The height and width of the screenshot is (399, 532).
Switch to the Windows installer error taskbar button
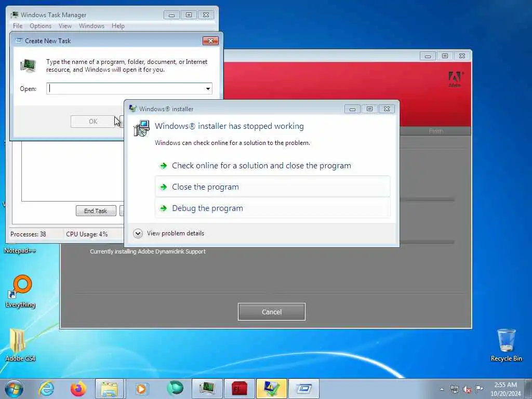[x=271, y=389]
